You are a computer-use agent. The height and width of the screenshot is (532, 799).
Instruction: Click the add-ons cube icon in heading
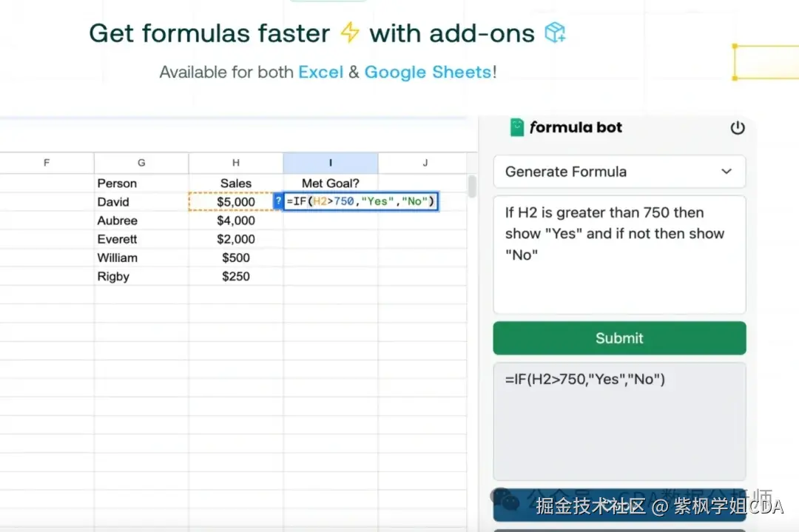coord(555,33)
